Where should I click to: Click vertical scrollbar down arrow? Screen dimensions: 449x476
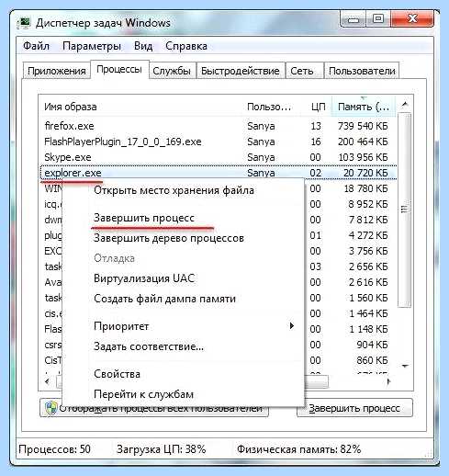405,366
